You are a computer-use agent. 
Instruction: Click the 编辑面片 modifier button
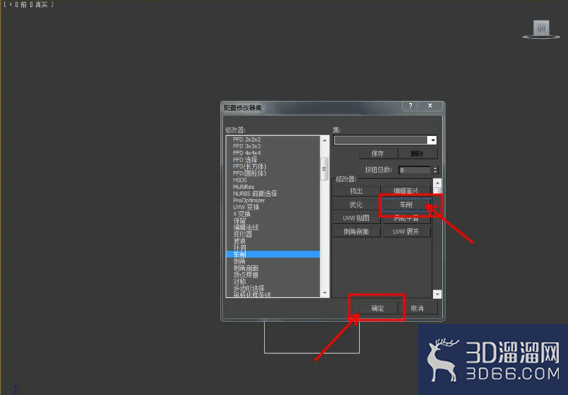click(406, 191)
